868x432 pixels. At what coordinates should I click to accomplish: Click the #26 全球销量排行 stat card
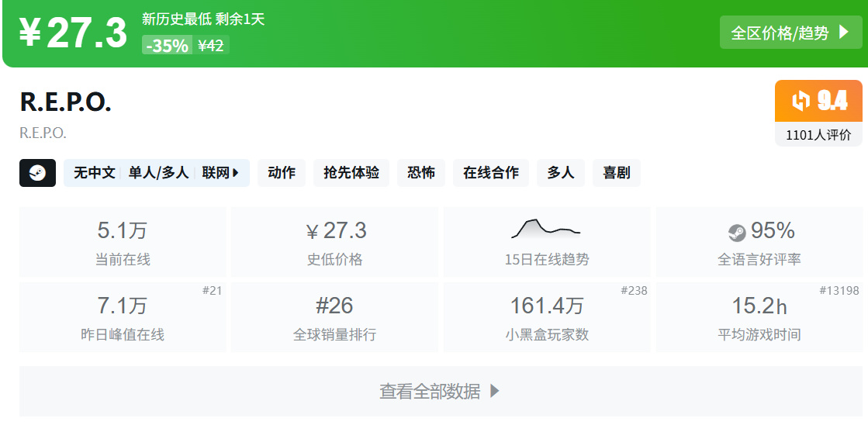335,317
